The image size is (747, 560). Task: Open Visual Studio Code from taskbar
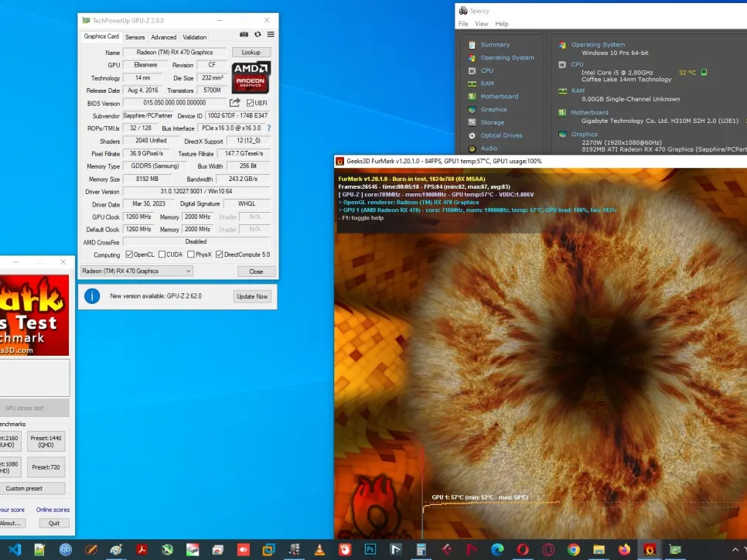click(x=15, y=549)
